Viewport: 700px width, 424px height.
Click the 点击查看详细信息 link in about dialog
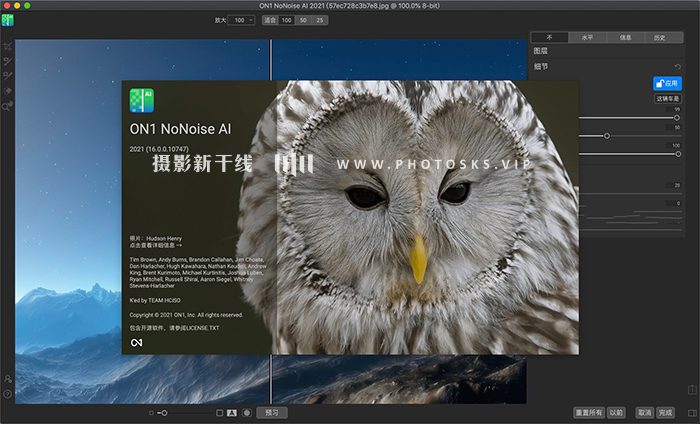(155, 245)
